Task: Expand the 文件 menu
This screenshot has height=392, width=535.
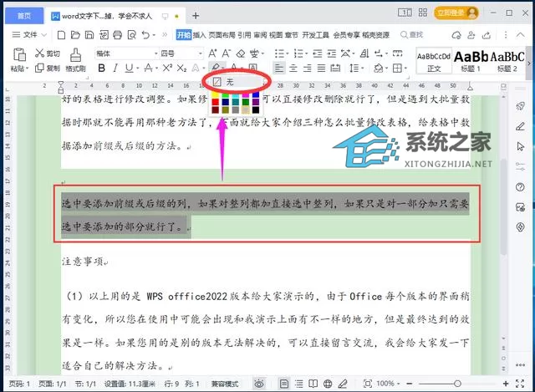Action: [x=29, y=34]
